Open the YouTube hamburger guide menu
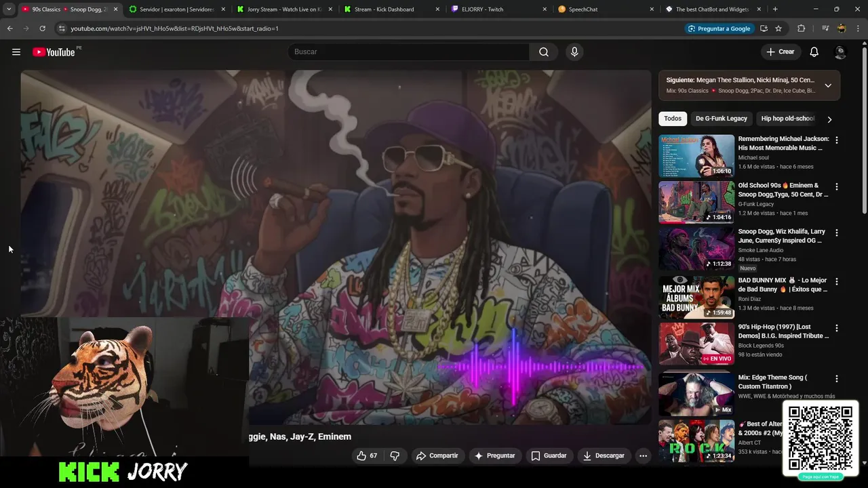The height and width of the screenshot is (488, 868). 16,52
